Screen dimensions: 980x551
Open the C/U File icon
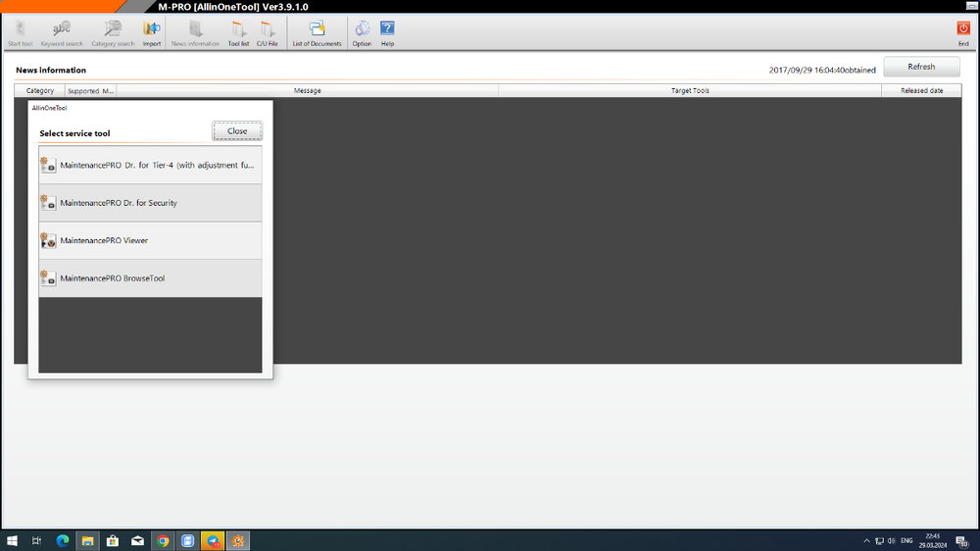click(268, 32)
